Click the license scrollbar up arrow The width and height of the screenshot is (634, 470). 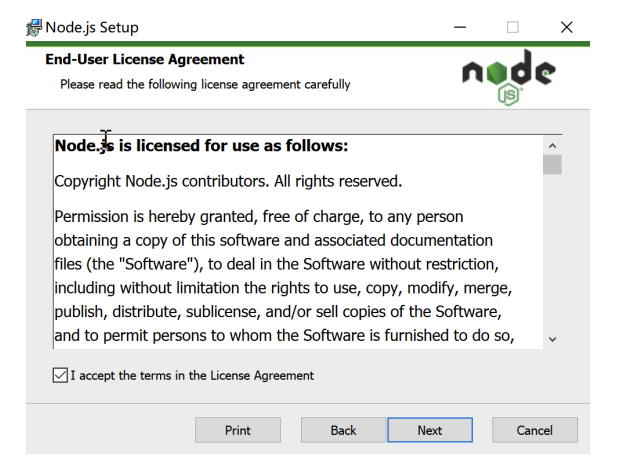(552, 146)
